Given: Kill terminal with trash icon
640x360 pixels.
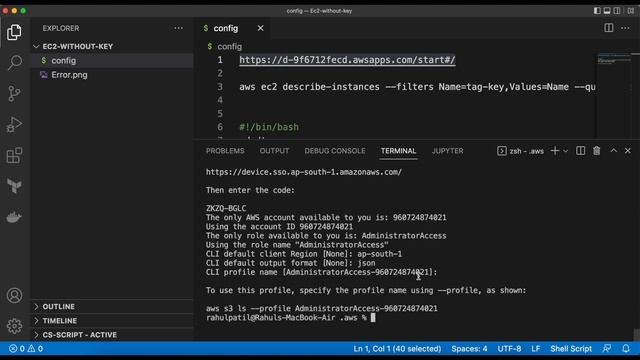Looking at the screenshot, I should click(x=597, y=151).
